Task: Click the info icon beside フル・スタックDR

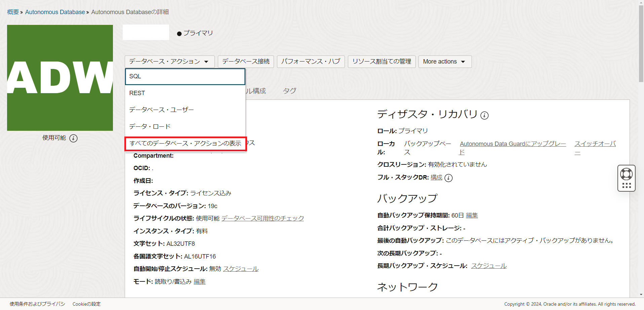Action: 449,178
